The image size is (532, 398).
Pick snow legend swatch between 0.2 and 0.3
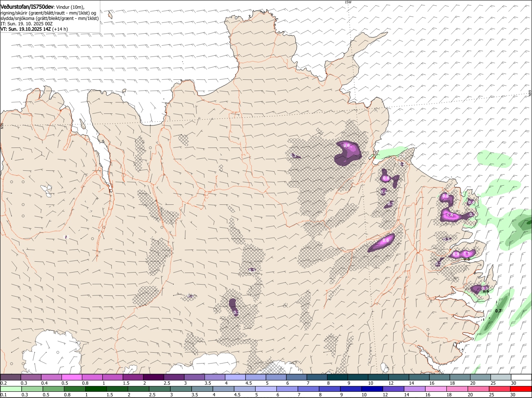coord(10,377)
